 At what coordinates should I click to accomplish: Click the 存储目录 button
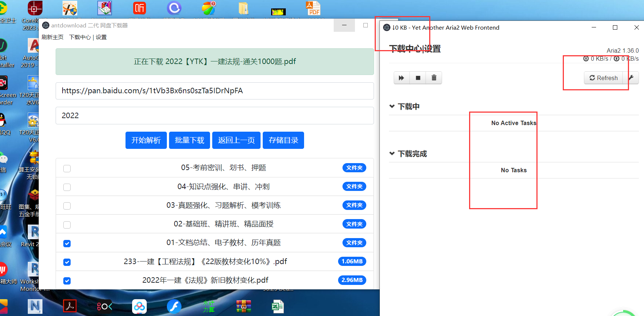coord(283,140)
